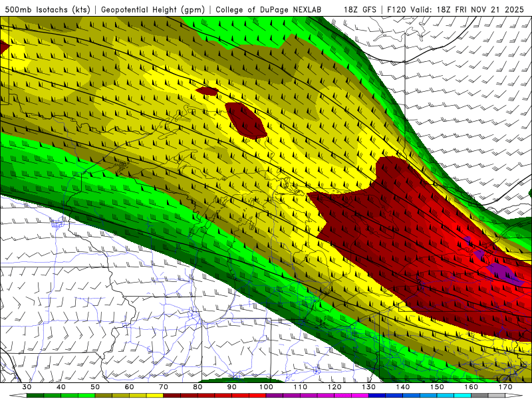Click the '500mb Isotachs (kts)' title text
This screenshot has height=399, width=532.
tap(48, 9)
